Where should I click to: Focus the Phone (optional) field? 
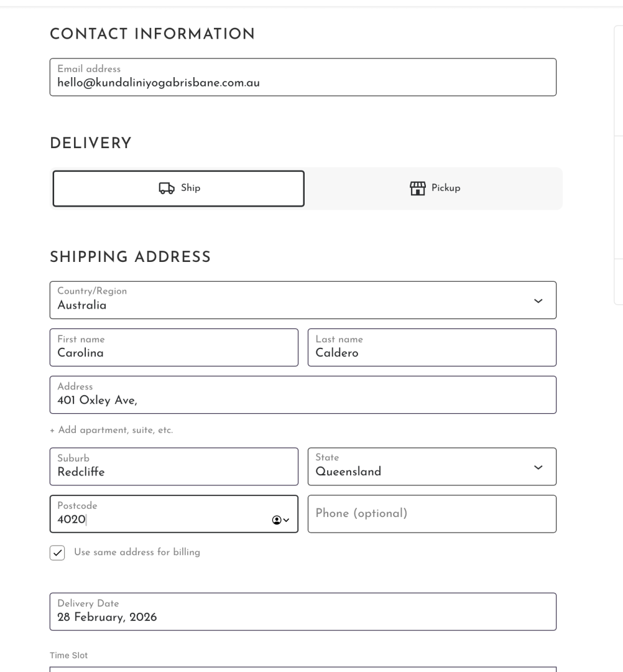click(431, 514)
